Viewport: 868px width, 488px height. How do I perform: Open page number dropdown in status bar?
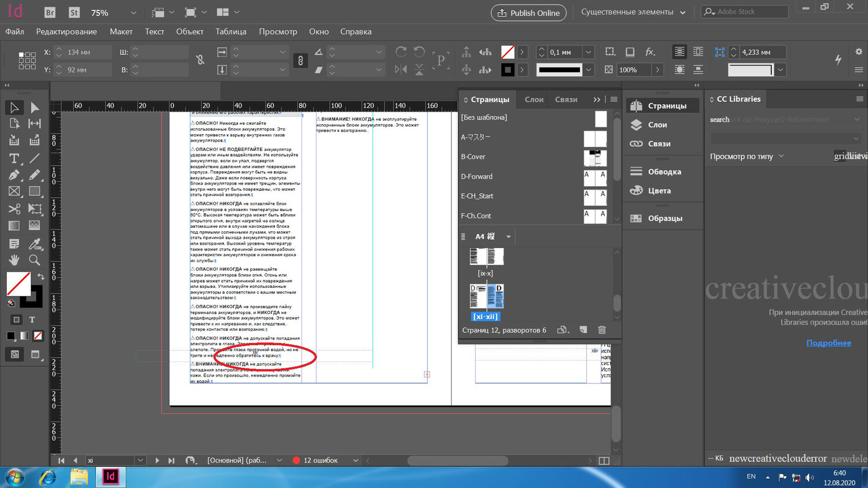139,460
